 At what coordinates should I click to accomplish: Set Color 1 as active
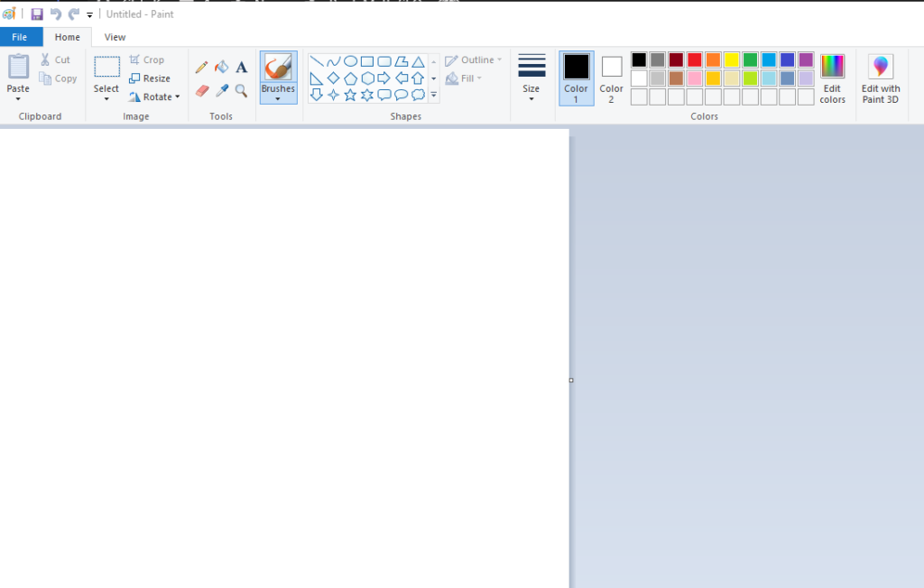(x=577, y=78)
